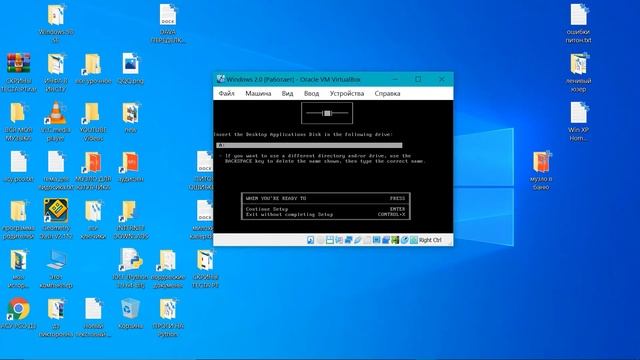Click the display indicator in status bar
Image resolution: width=640 pixels, height=360 pixels.
point(376,240)
